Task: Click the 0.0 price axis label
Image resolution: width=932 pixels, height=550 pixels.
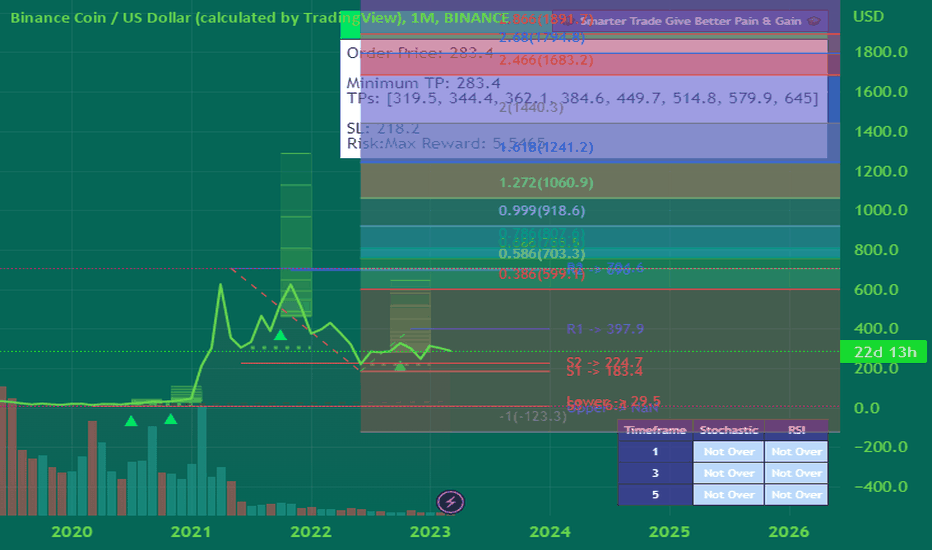Action: pyautogui.click(x=867, y=408)
